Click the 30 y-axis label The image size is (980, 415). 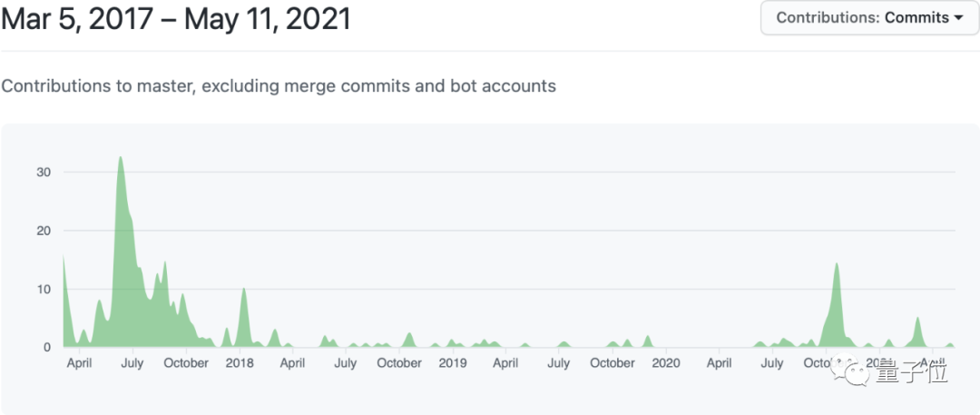[44, 173]
